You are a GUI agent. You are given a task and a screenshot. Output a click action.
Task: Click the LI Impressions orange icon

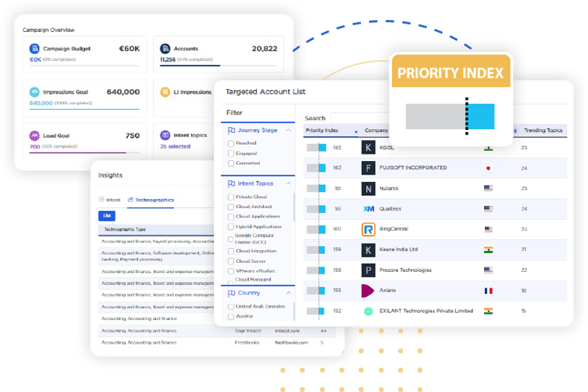click(165, 92)
